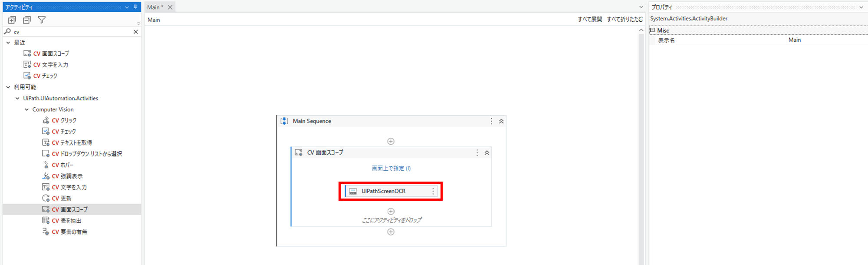Image resolution: width=868 pixels, height=265 pixels.
Task: Click the CV クリック activity icon
Action: coord(46,120)
